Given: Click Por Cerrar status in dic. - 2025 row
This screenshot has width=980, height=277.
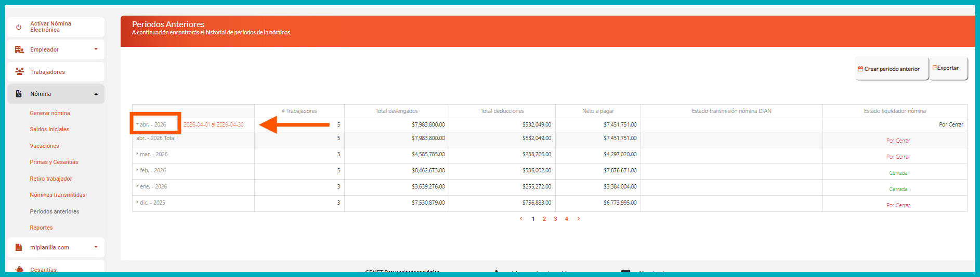Looking at the screenshot, I should (898, 205).
